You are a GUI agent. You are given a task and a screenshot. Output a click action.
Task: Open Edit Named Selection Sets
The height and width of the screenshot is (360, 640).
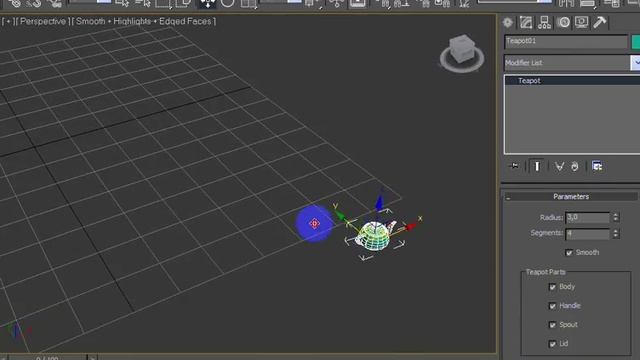click(x=464, y=4)
